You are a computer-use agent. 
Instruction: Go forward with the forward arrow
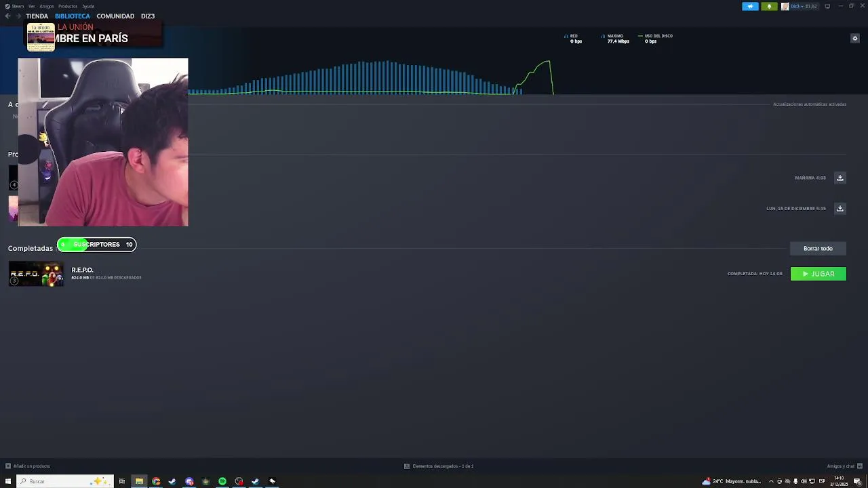tap(18, 16)
